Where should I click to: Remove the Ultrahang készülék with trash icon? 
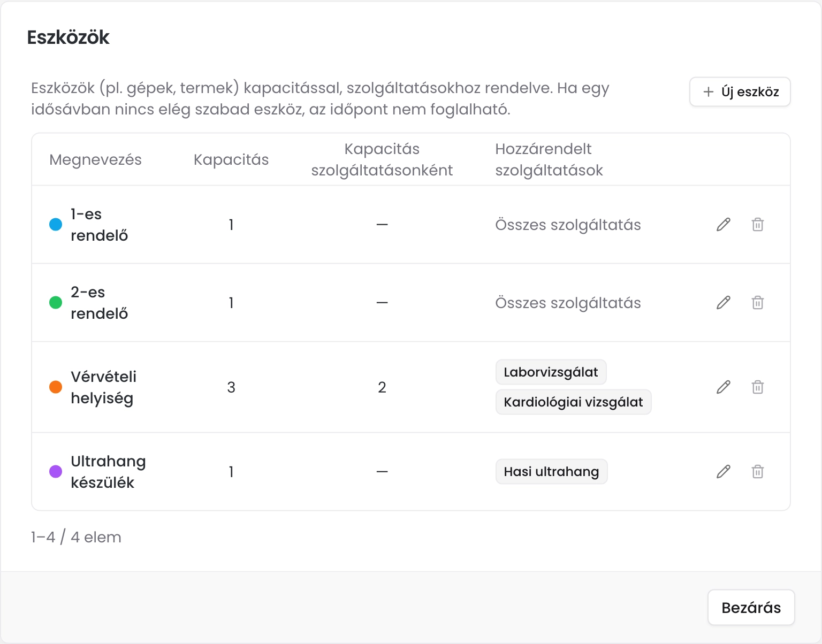point(758,472)
